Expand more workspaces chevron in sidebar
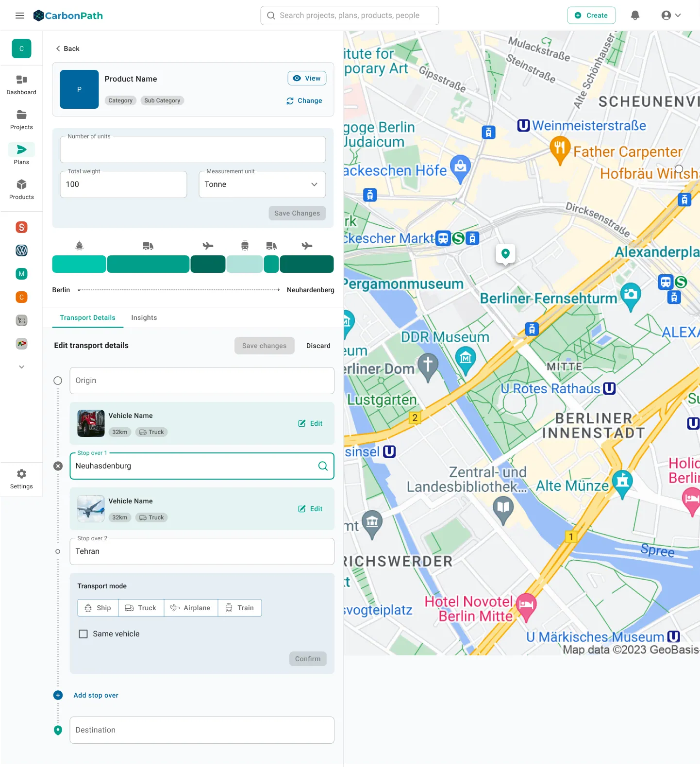700x767 pixels. click(21, 367)
